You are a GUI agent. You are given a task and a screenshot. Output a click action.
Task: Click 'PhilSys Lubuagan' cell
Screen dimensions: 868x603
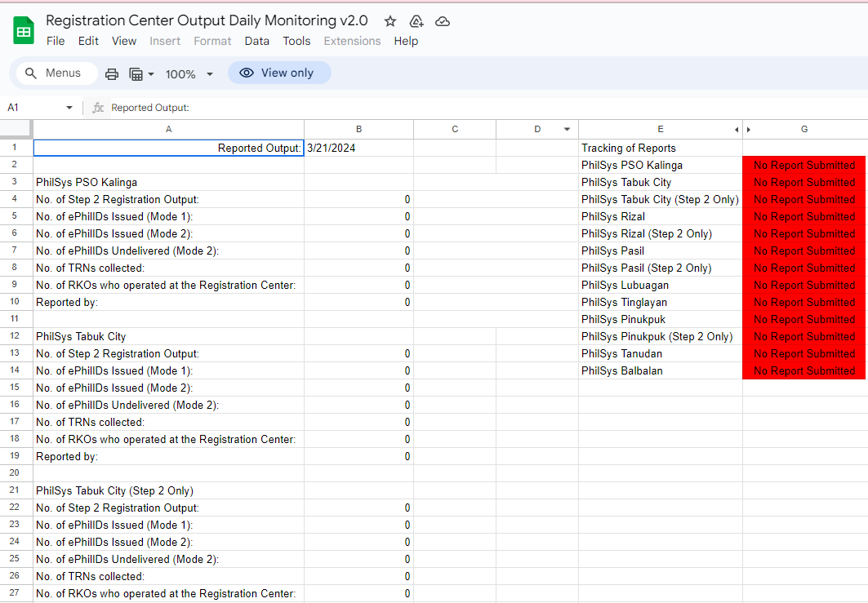click(x=661, y=285)
